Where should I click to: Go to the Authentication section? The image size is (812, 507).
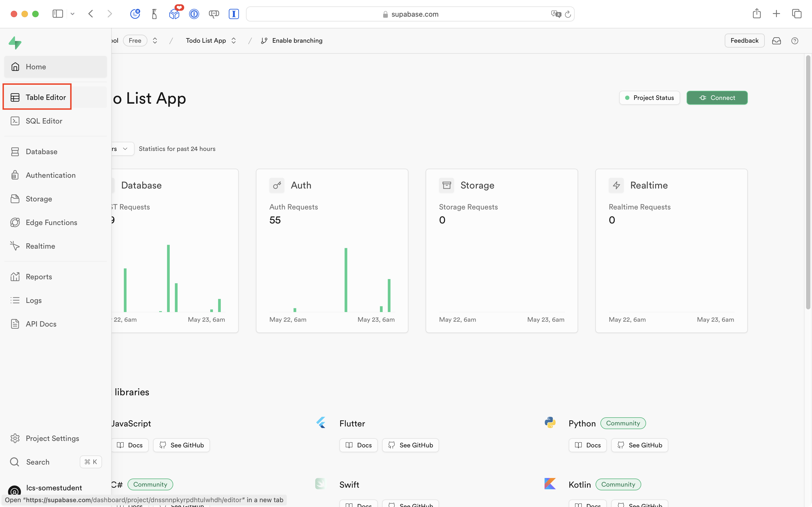[x=50, y=175]
